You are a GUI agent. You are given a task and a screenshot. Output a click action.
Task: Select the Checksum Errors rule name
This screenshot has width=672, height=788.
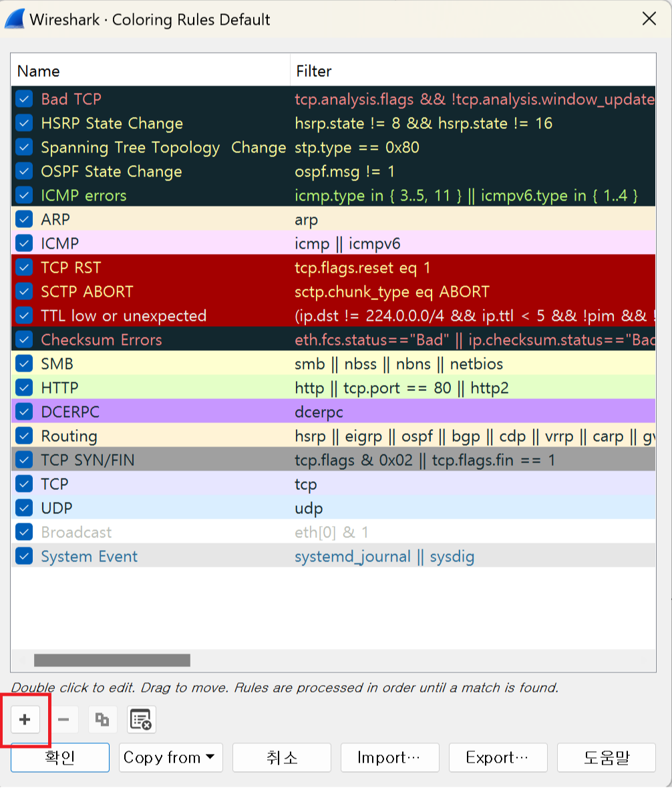(102, 340)
